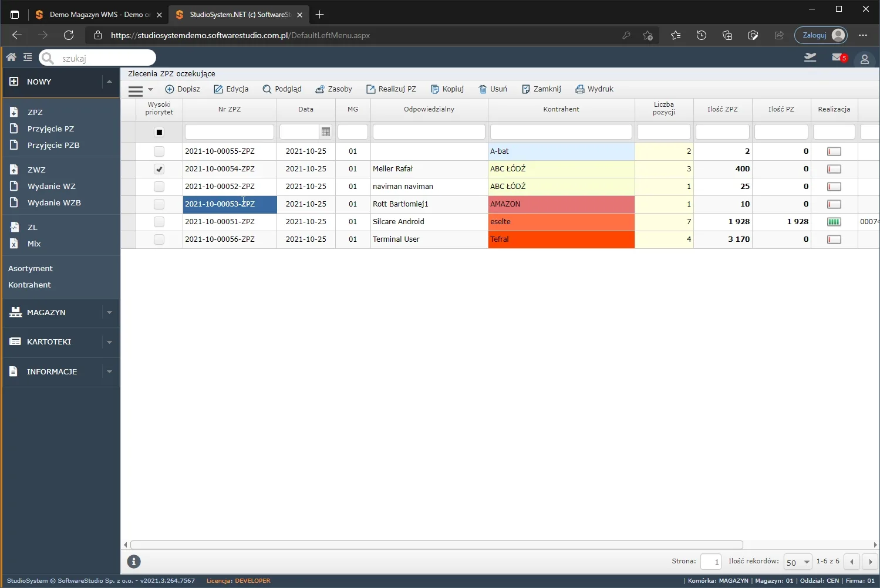Viewport: 880px width, 588px height.
Task: Click the ZWZ sidebar document icon
Action: tap(14, 169)
